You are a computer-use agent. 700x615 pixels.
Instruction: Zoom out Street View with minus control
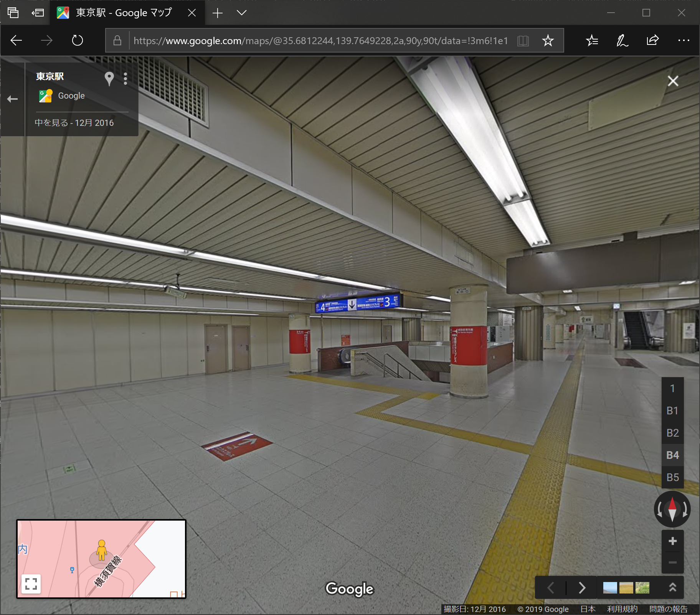pos(672,562)
